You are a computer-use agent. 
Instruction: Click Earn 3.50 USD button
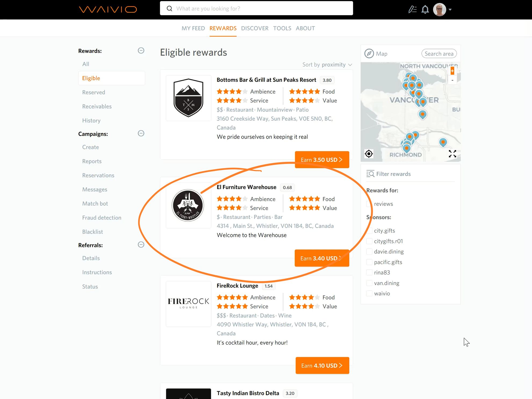(x=322, y=160)
